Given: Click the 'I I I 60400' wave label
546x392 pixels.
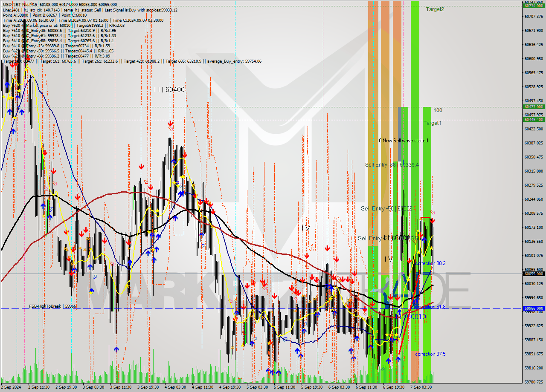Looking at the screenshot, I should (x=169, y=89).
